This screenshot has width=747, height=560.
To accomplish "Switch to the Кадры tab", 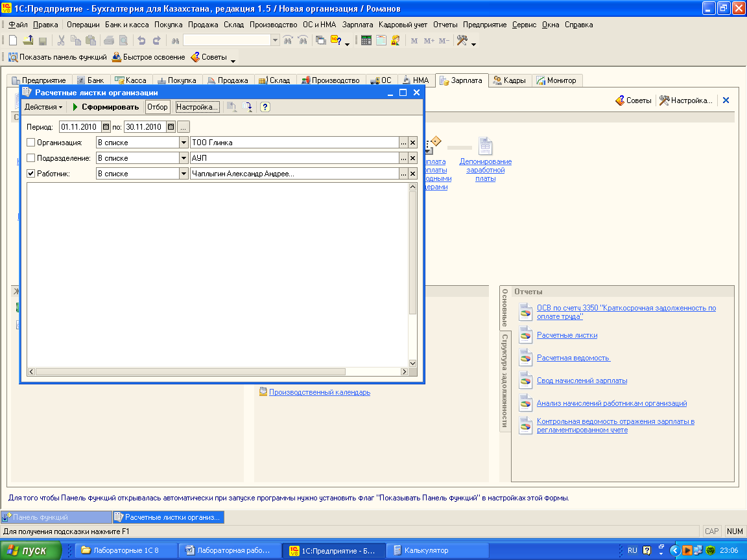I will (509, 80).
